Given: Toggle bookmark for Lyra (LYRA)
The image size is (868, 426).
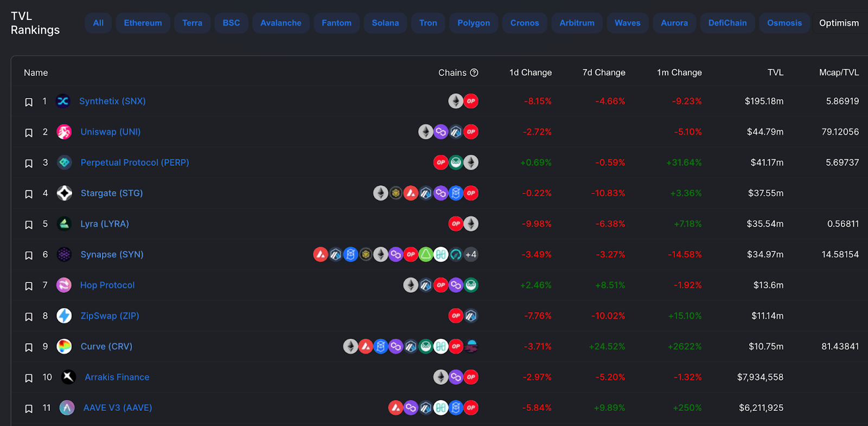Looking at the screenshot, I should pos(29,224).
